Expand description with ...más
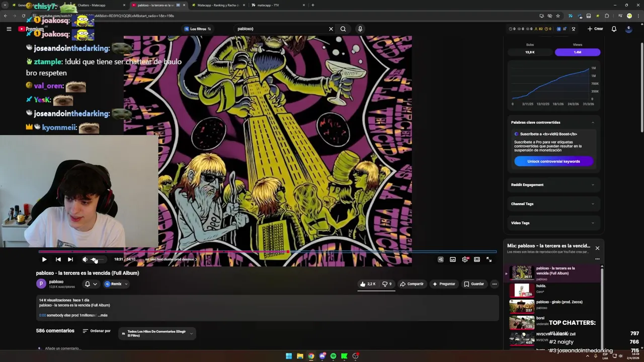The height and width of the screenshot is (362, 644). (103, 315)
